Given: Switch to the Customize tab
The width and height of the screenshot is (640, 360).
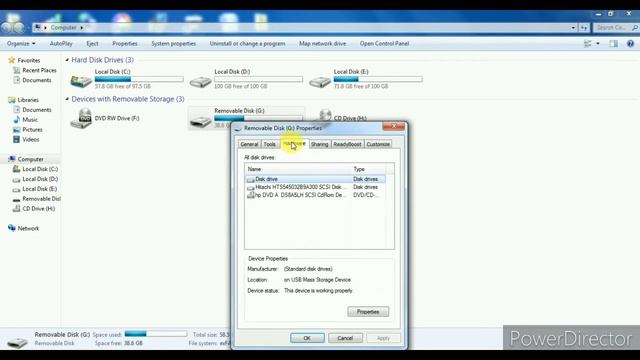Looking at the screenshot, I should [378, 144].
